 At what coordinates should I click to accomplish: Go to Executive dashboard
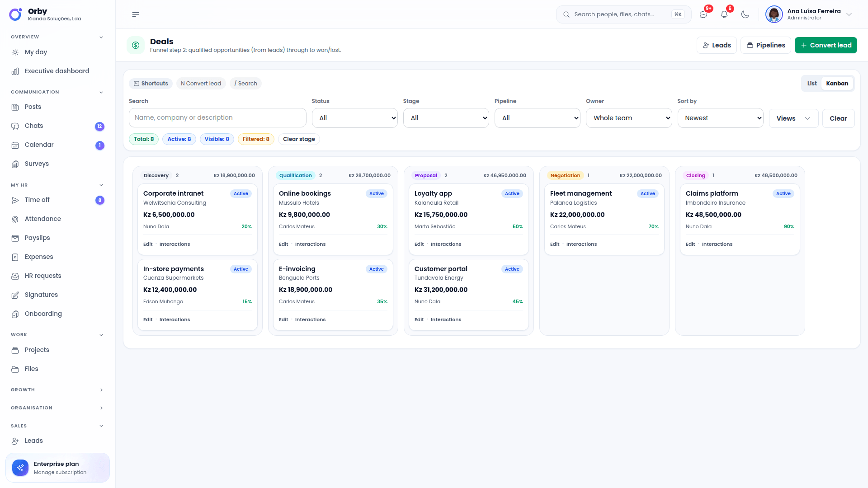[x=58, y=71]
